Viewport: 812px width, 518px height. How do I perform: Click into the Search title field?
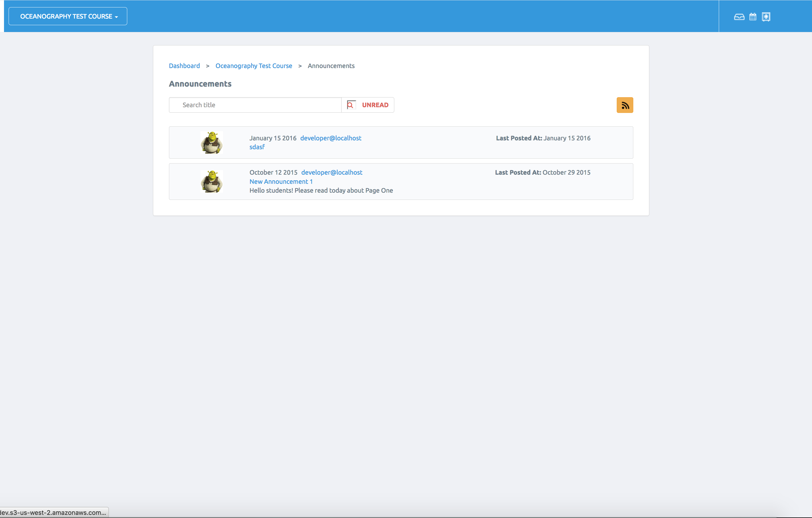(255, 105)
